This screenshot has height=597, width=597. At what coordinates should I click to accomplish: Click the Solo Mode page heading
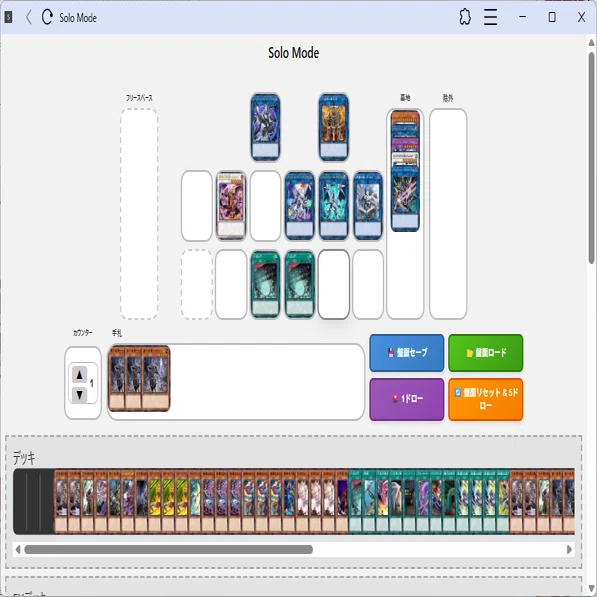point(294,53)
